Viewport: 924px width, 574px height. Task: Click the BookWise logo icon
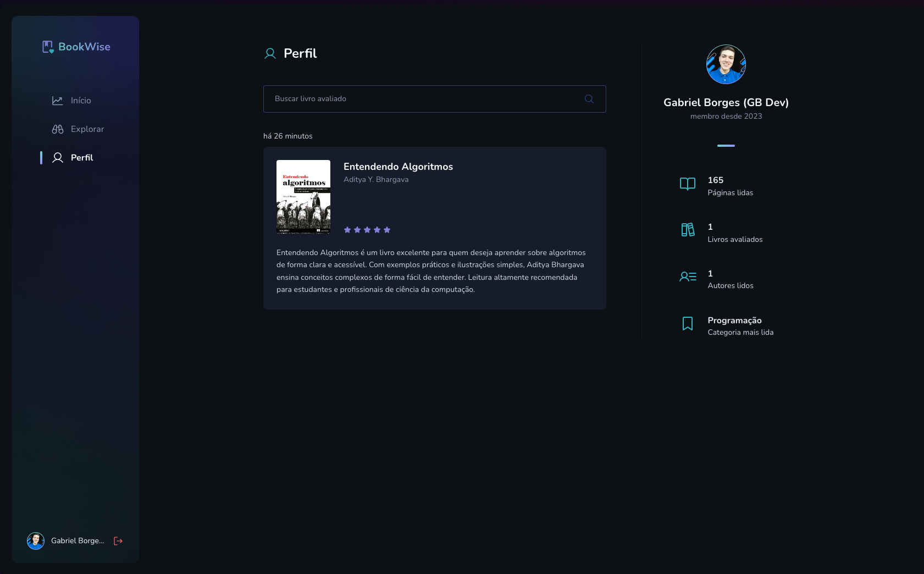coord(47,47)
